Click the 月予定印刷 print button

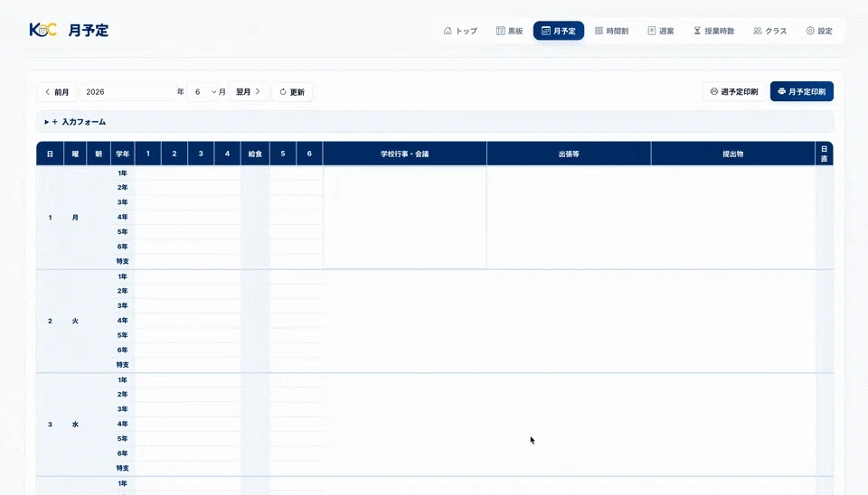click(x=802, y=92)
